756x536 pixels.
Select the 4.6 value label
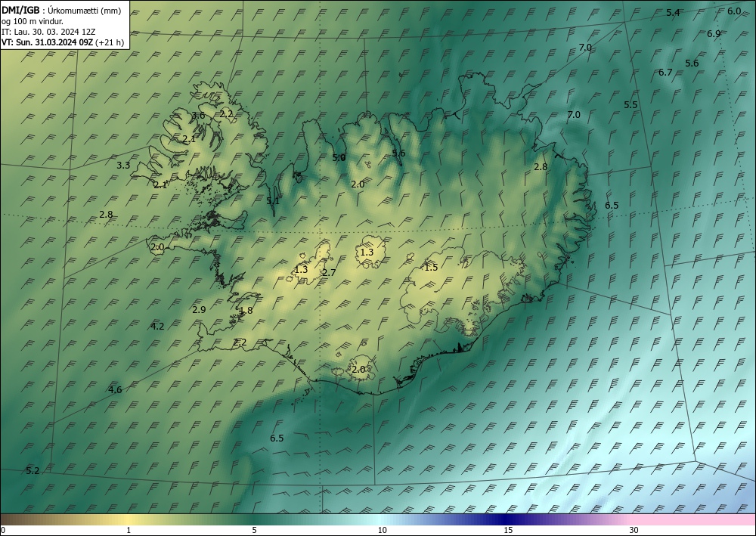tap(115, 390)
